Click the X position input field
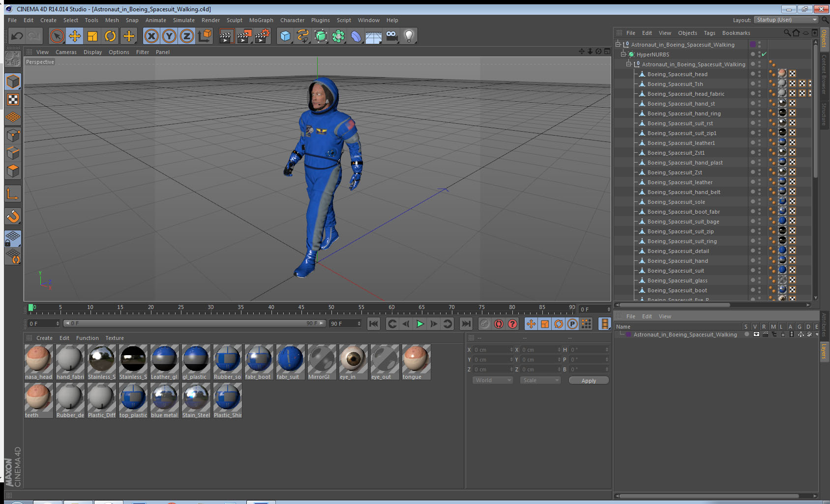Screen dimensions: 830x504 click(x=493, y=350)
